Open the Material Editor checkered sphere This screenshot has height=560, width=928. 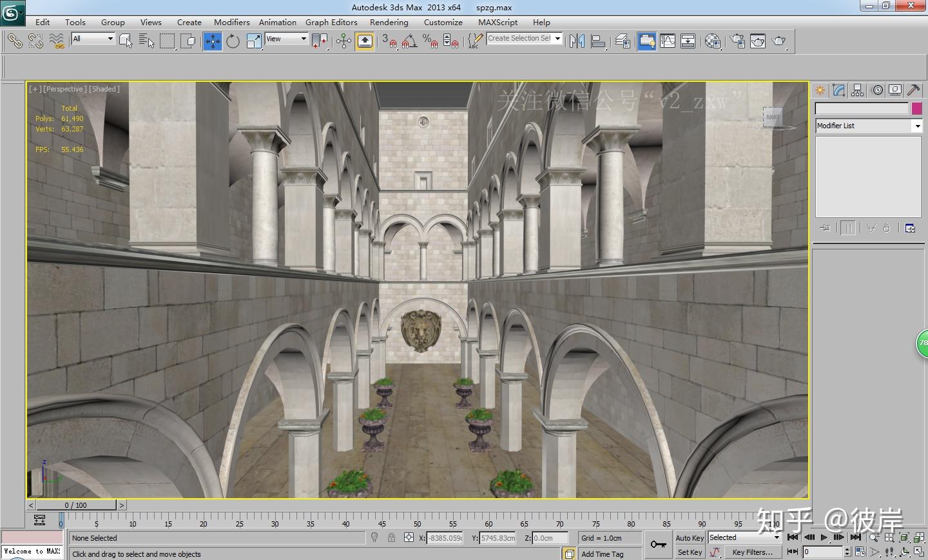[x=713, y=41]
